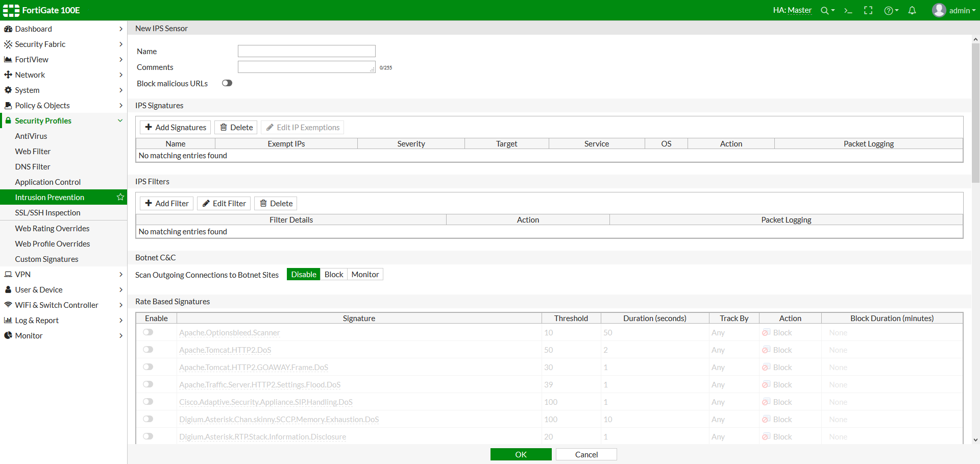This screenshot has width=980, height=464.
Task: Enable Apache.Tomcat.HTTP2.GOAWAY.Frame.DoS signature
Action: pos(148,367)
